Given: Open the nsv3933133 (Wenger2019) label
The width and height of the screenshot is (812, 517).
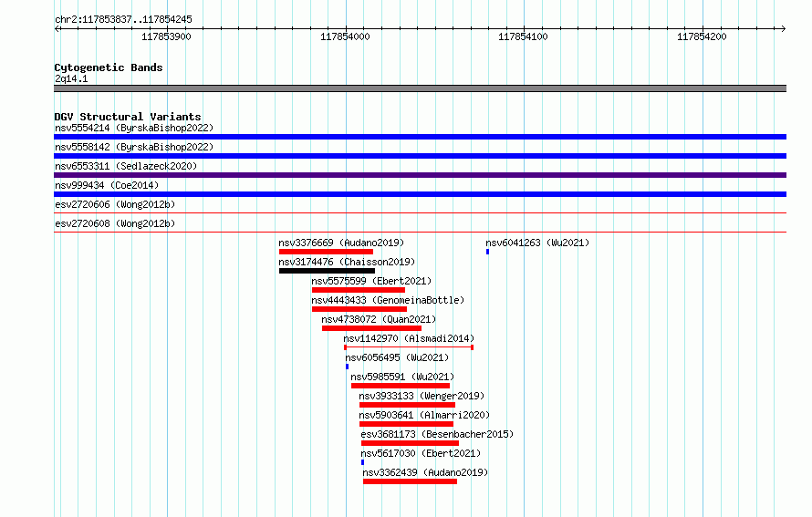Looking at the screenshot, I should coord(422,396).
